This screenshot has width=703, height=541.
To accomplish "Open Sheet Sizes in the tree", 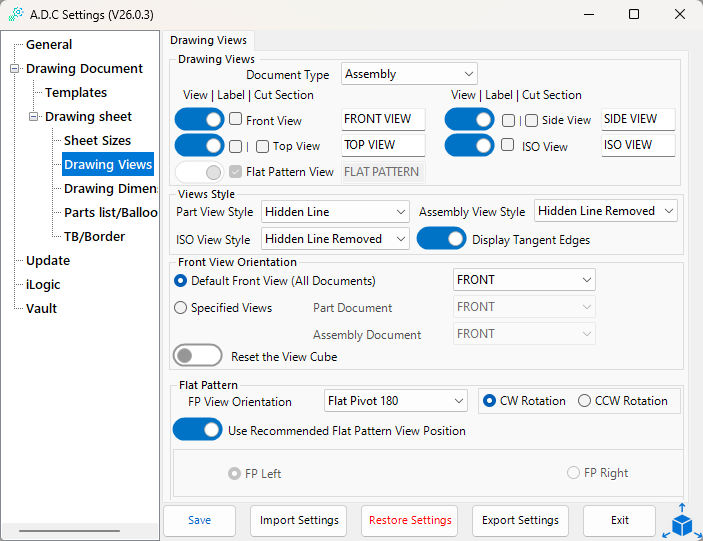I will tap(97, 141).
